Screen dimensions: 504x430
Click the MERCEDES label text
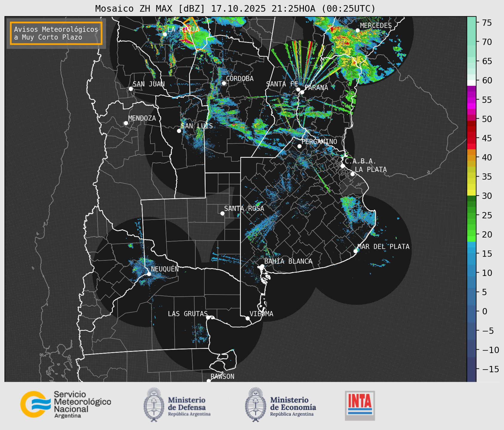tap(376, 25)
